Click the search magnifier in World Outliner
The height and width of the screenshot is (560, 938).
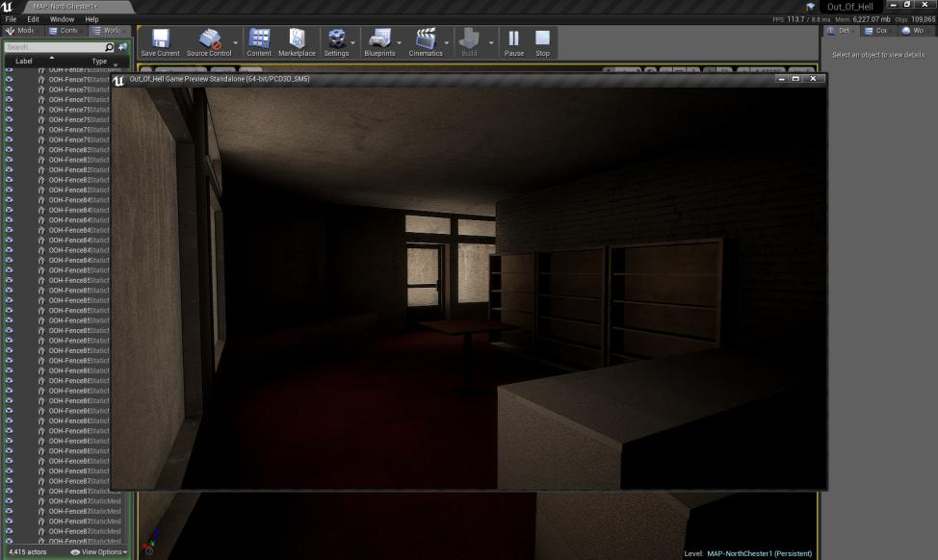point(109,47)
